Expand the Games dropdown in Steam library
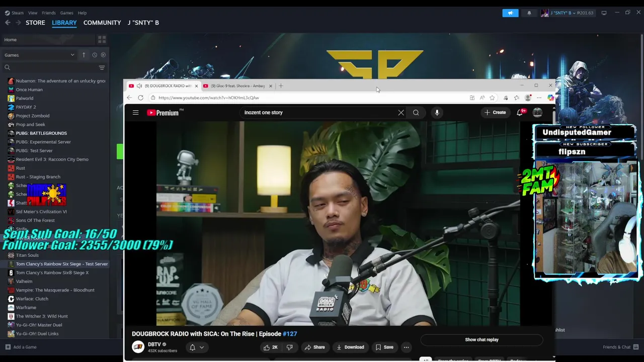The width and height of the screenshot is (644, 362). (39, 55)
